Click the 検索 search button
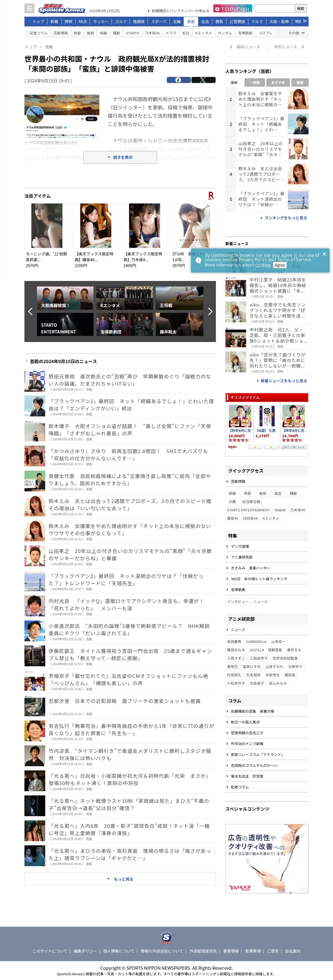 coord(300,8)
